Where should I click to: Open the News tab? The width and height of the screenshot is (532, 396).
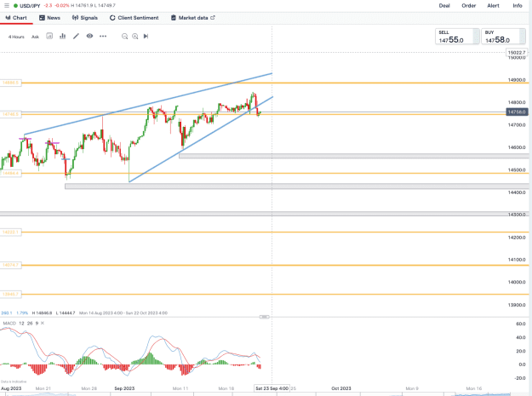(49, 18)
